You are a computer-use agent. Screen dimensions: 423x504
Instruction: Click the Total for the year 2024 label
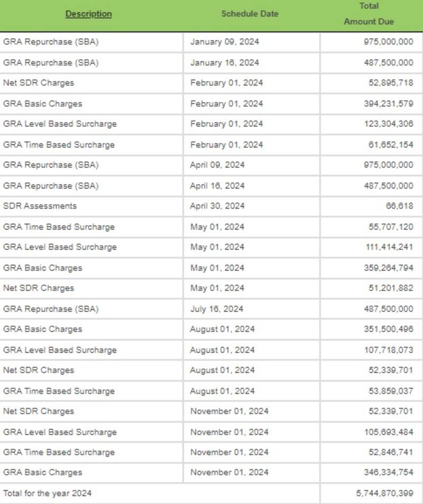point(47,493)
